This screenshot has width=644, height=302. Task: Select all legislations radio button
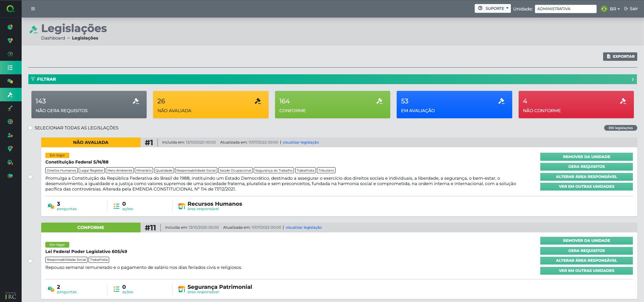30,128
